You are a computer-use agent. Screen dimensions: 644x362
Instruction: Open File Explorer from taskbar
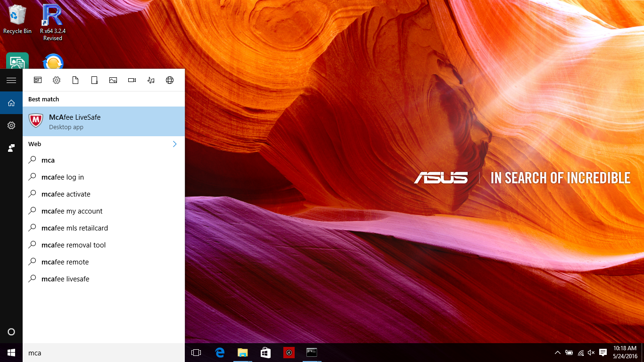(x=242, y=353)
